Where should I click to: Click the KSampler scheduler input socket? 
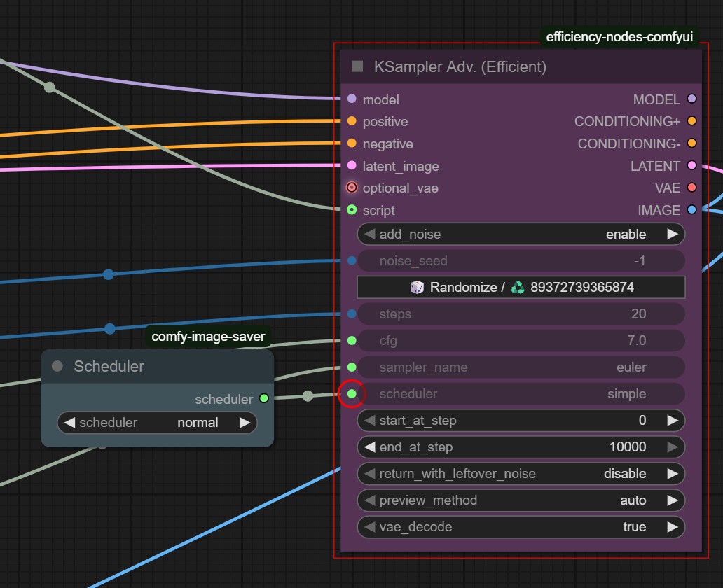[352, 393]
